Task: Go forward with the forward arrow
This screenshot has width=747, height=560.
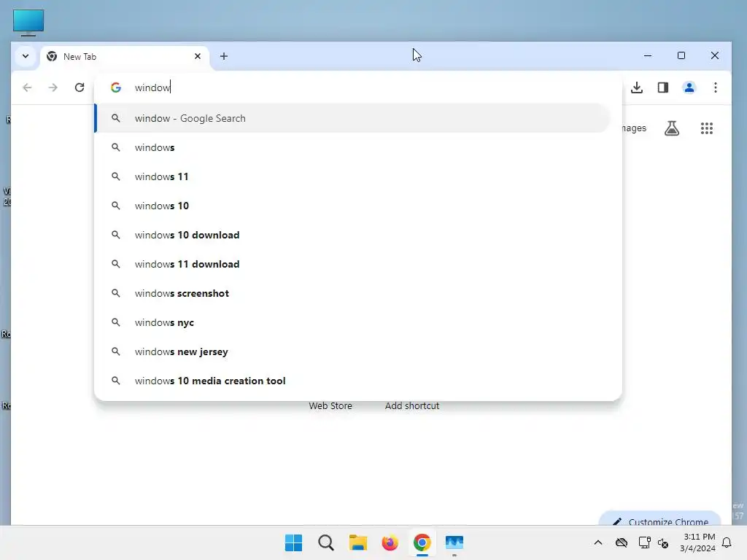Action: click(53, 87)
